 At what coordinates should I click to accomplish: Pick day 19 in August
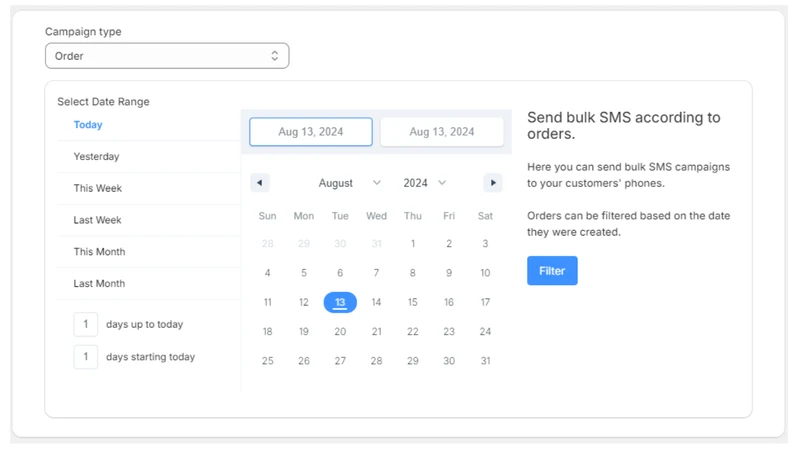point(304,332)
